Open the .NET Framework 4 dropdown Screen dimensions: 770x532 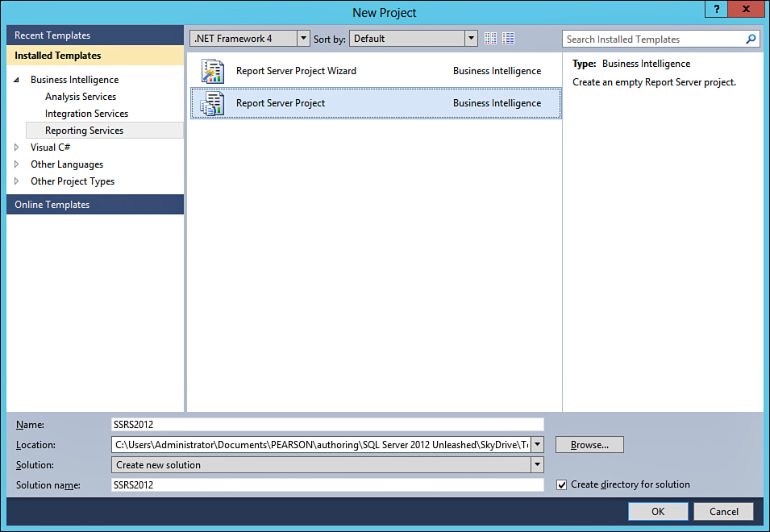tap(303, 39)
